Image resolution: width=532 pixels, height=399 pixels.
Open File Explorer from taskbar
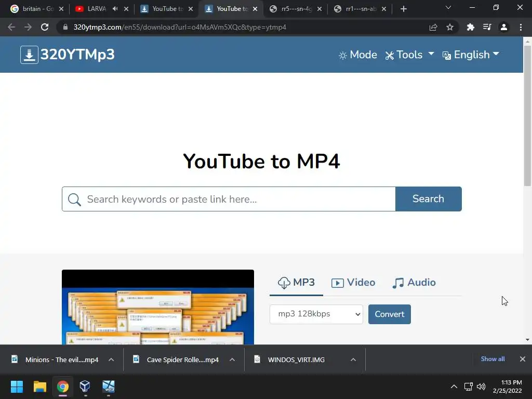(x=39, y=387)
